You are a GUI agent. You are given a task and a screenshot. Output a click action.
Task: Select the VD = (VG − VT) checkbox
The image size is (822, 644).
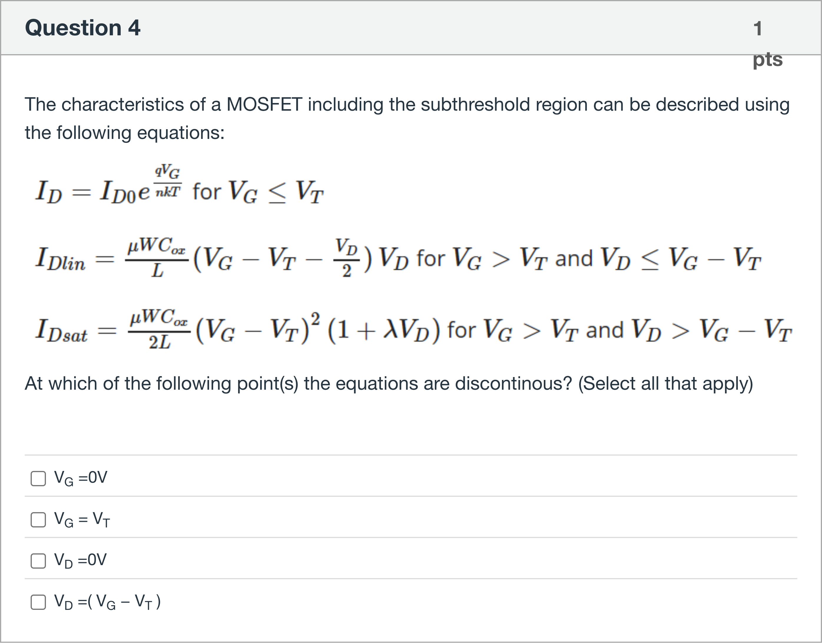38,602
